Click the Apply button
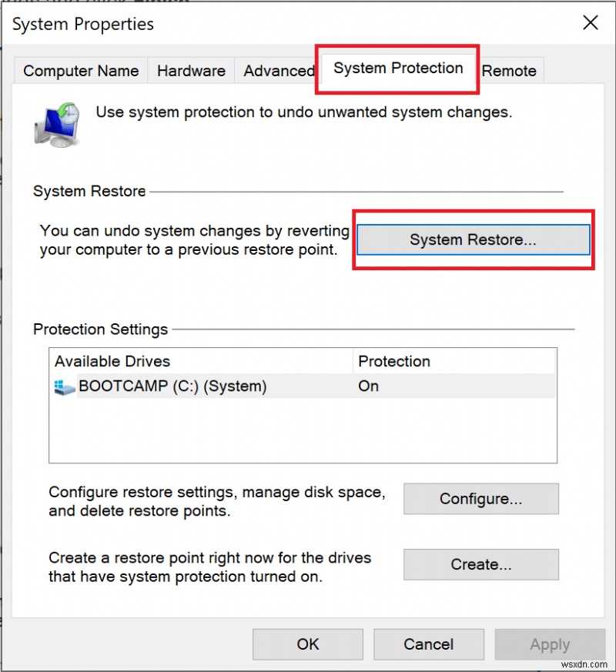The image size is (616, 672). click(x=549, y=644)
